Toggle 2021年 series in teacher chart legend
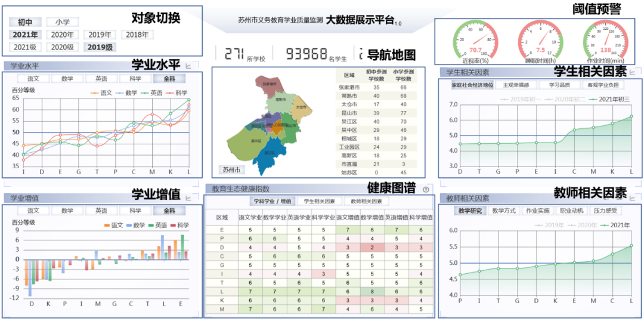Viewport: 644px width, 321px height. [x=614, y=225]
